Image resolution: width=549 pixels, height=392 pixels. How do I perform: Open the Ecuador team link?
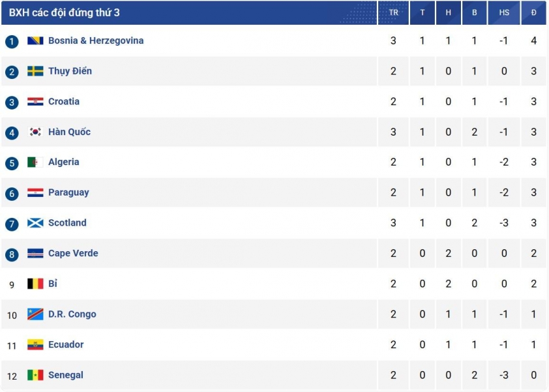[66, 344]
